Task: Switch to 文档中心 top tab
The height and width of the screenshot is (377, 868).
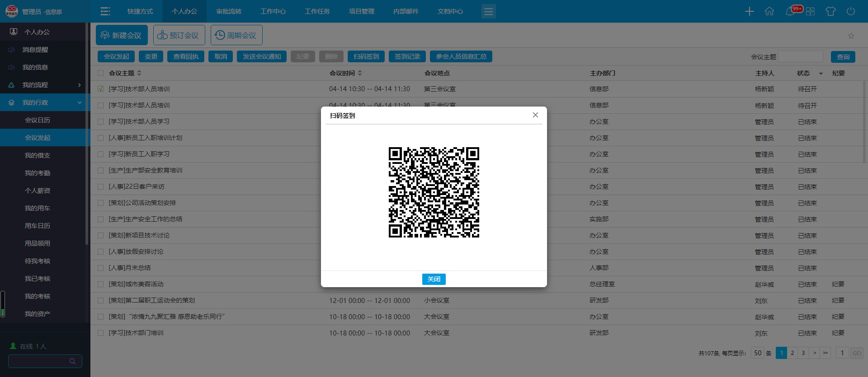Action: (450, 11)
